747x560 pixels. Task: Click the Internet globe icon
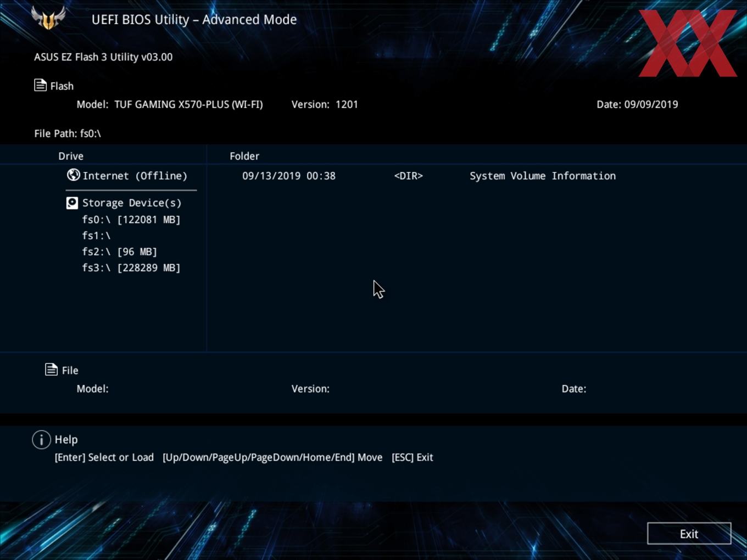73,175
